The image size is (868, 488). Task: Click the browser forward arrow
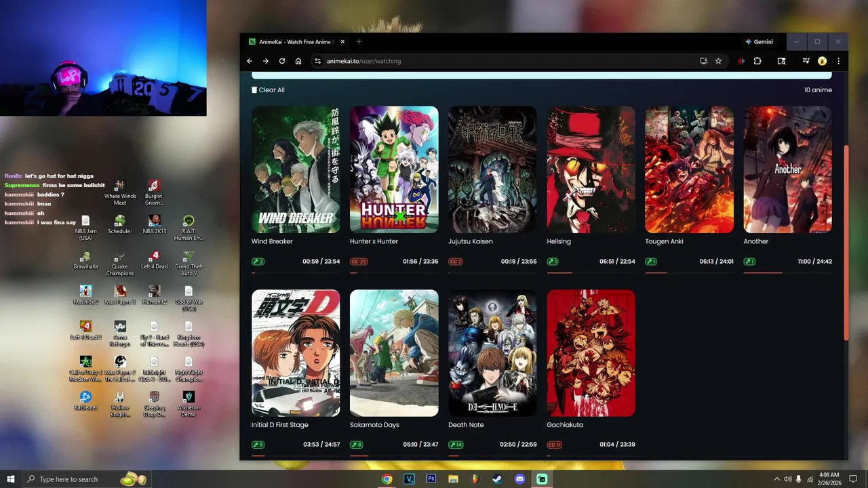266,61
